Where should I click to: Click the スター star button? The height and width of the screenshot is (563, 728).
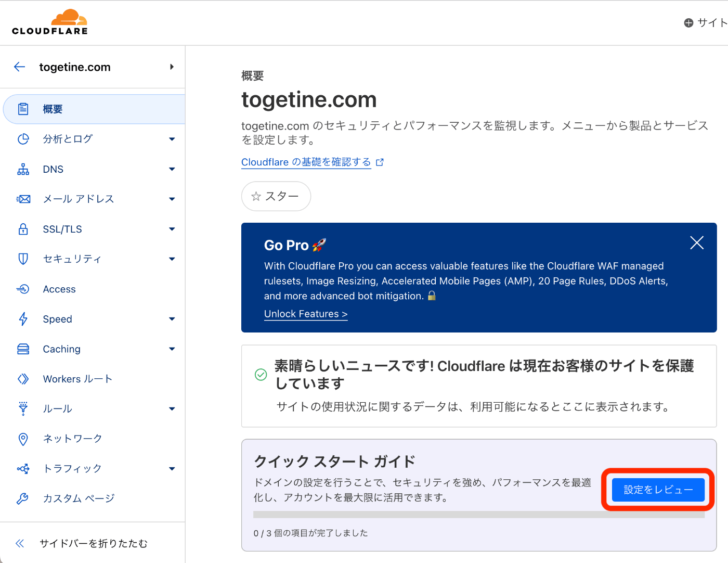click(x=276, y=196)
